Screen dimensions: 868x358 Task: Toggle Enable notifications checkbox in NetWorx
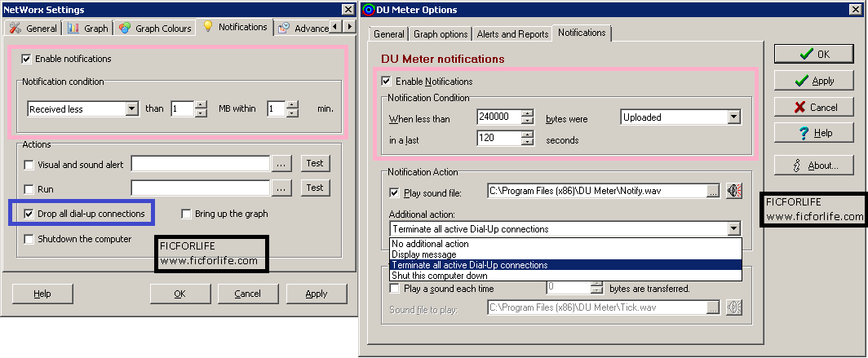(x=26, y=59)
